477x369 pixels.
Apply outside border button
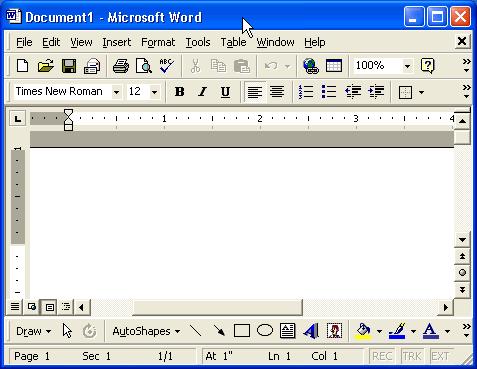(x=405, y=92)
